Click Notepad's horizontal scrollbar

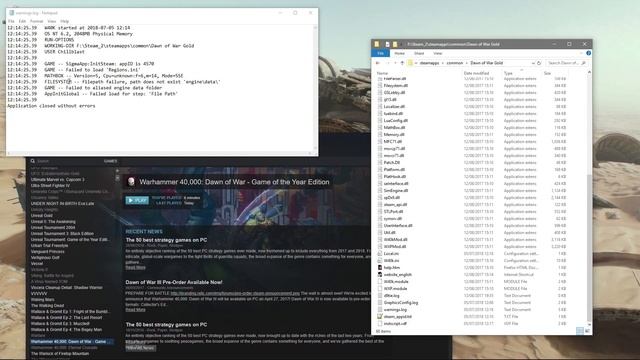[159, 153]
